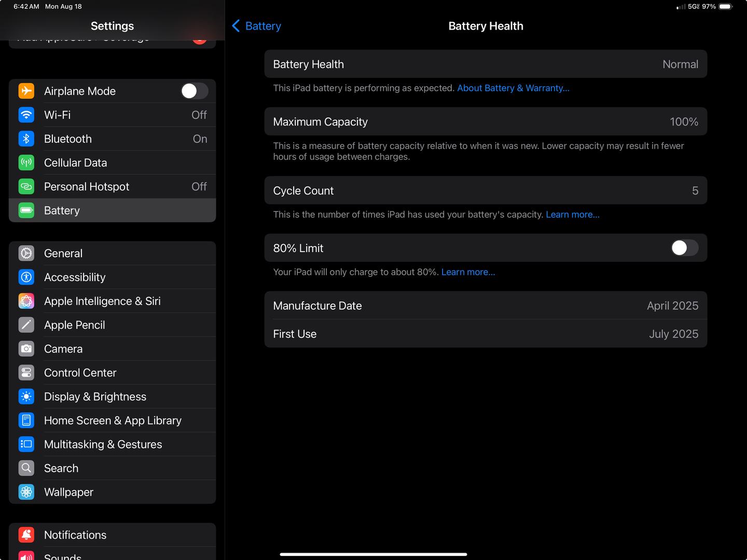Open Camera settings

[x=113, y=348]
